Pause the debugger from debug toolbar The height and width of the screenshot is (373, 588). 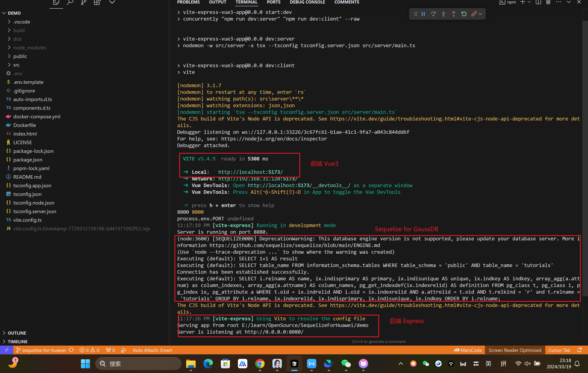click(423, 14)
